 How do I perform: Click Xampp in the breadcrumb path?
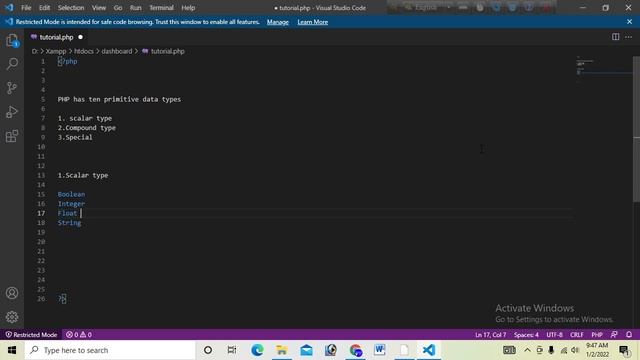click(x=56, y=51)
